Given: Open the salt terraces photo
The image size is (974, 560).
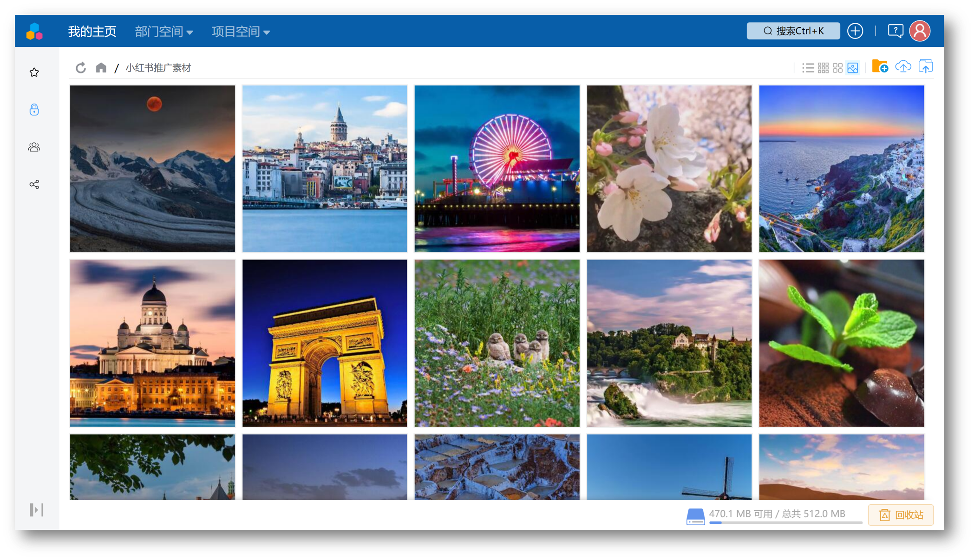Looking at the screenshot, I should click(x=497, y=467).
